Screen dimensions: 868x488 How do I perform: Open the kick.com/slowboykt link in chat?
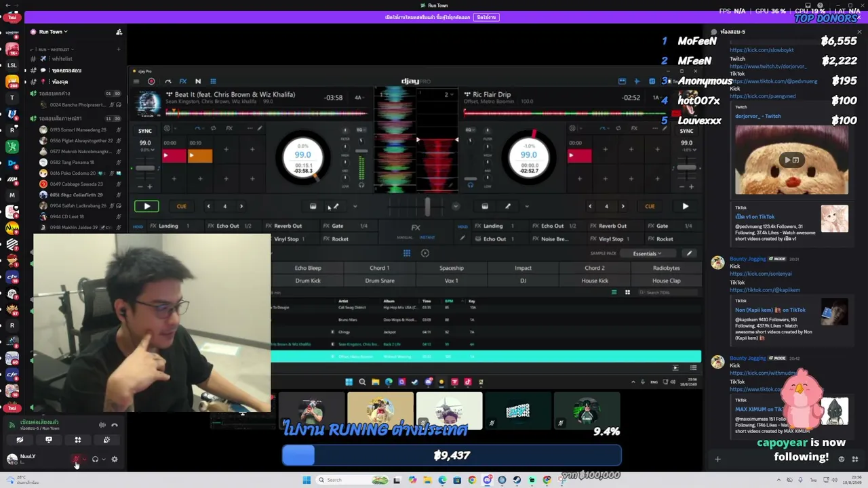[762, 50]
